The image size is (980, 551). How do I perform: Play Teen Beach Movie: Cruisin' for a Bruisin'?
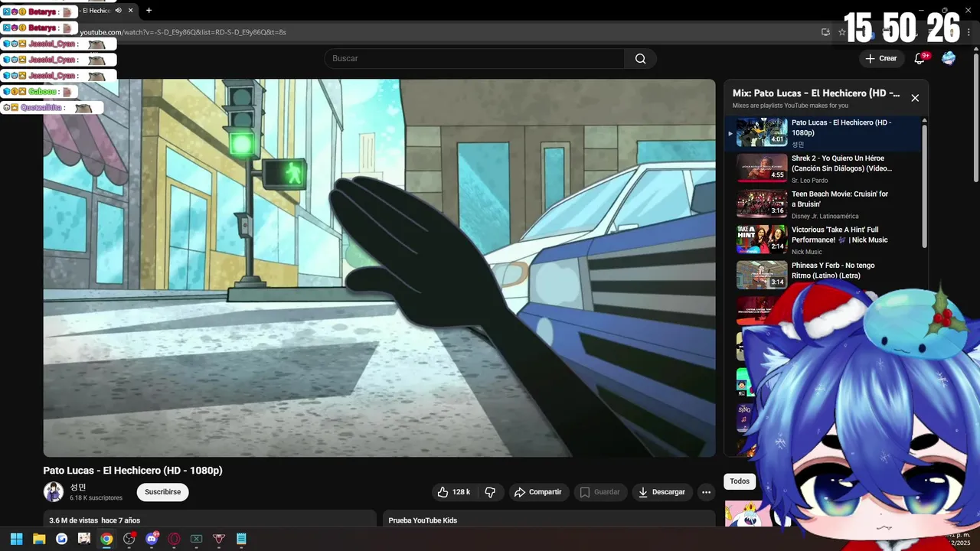pos(824,204)
